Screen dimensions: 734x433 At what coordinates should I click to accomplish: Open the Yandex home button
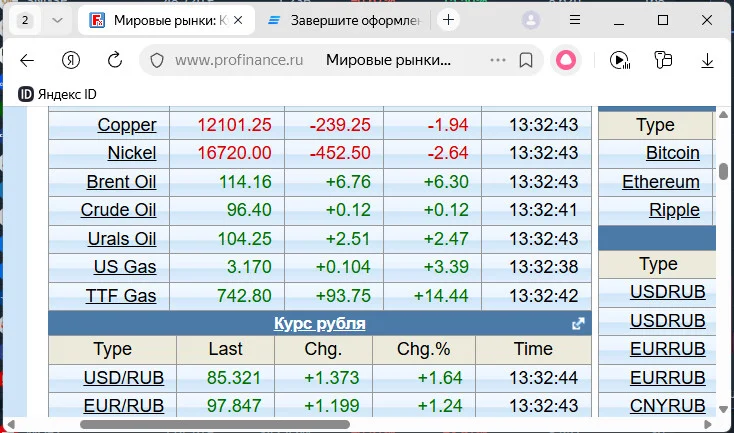(x=71, y=60)
